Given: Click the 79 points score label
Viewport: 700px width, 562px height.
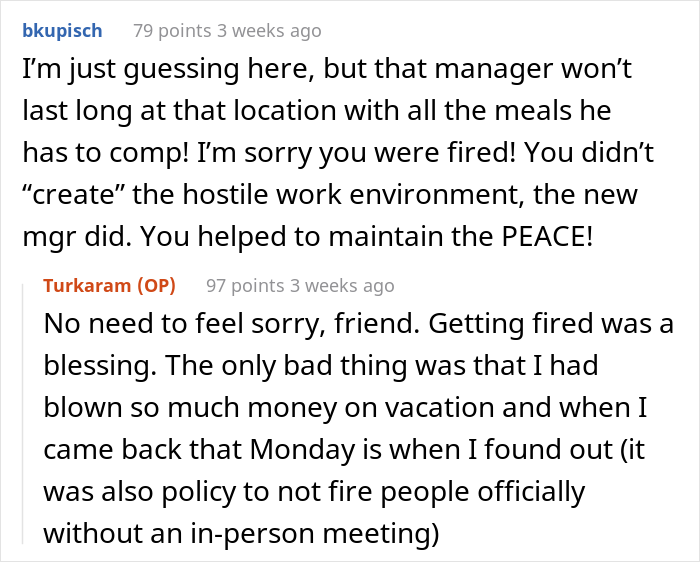Looking at the screenshot, I should click(x=172, y=31).
